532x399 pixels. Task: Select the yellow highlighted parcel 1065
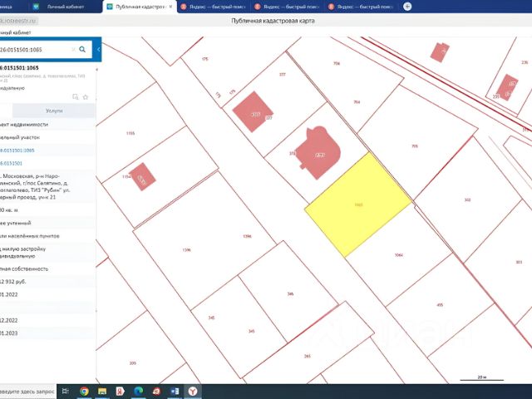coord(358,204)
